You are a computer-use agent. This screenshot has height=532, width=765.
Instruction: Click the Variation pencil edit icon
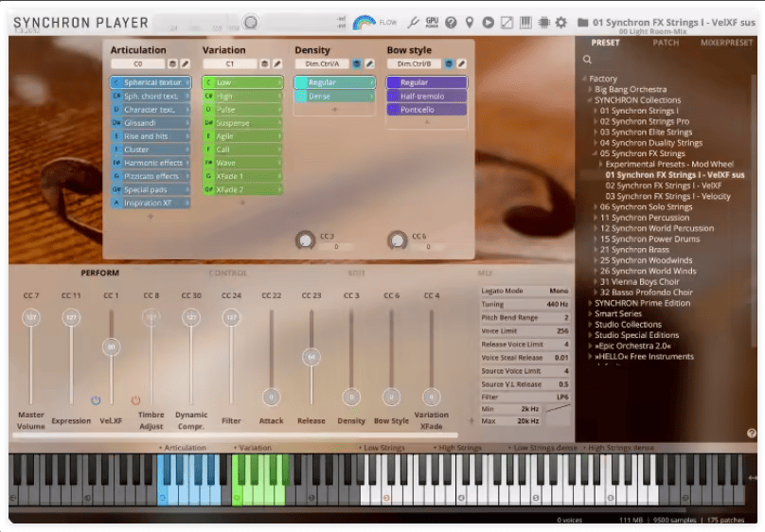pyautogui.click(x=277, y=63)
